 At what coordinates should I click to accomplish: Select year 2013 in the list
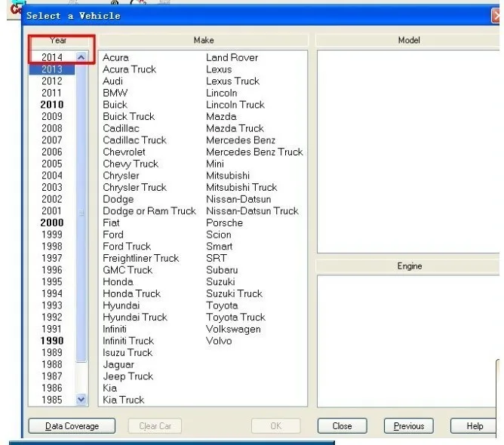click(52, 69)
